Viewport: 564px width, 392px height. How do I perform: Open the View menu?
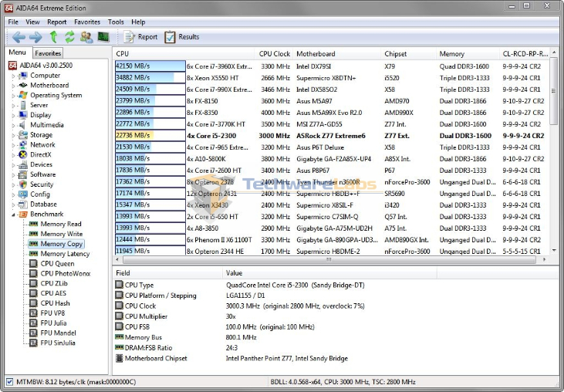(32, 22)
